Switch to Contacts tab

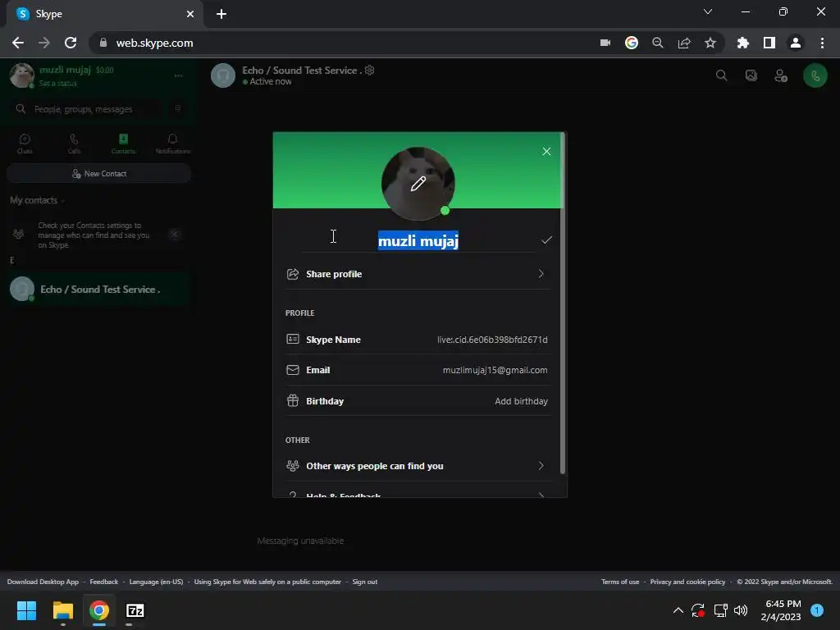point(123,144)
